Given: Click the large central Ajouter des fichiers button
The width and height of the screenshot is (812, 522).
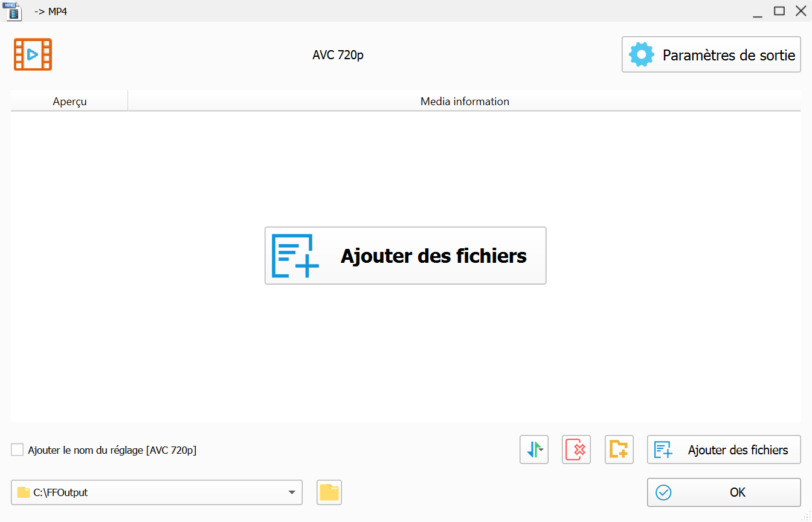Looking at the screenshot, I should coord(405,256).
